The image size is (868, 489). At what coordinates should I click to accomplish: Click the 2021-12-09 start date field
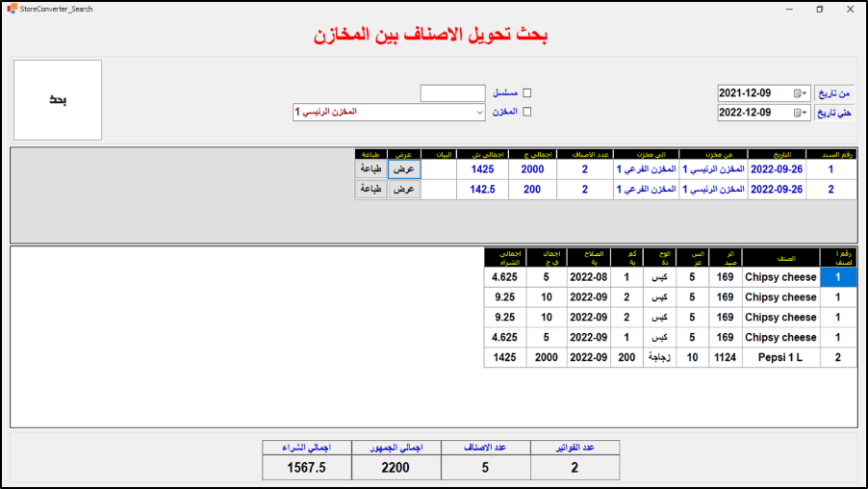[755, 93]
